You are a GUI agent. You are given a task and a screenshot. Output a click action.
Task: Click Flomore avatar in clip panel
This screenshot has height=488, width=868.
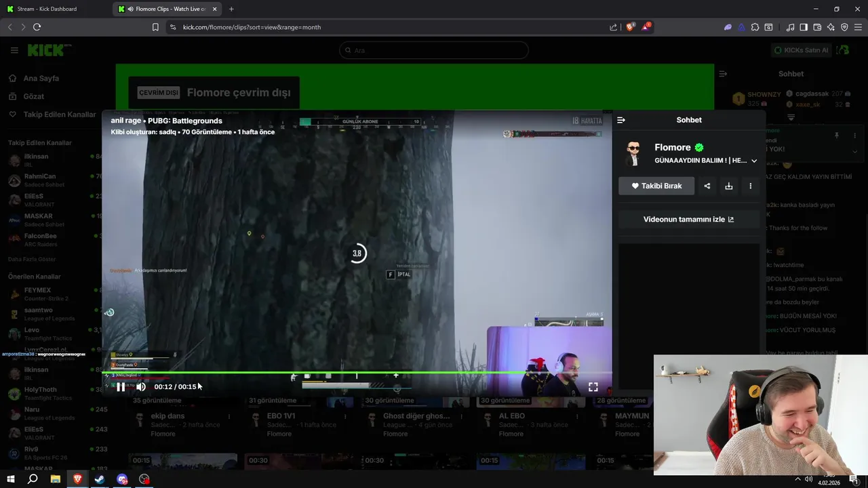[634, 153]
